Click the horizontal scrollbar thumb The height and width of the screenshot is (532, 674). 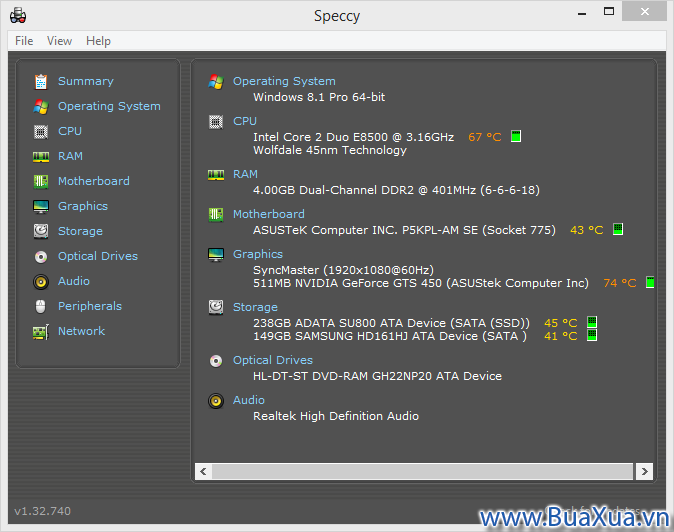click(423, 471)
